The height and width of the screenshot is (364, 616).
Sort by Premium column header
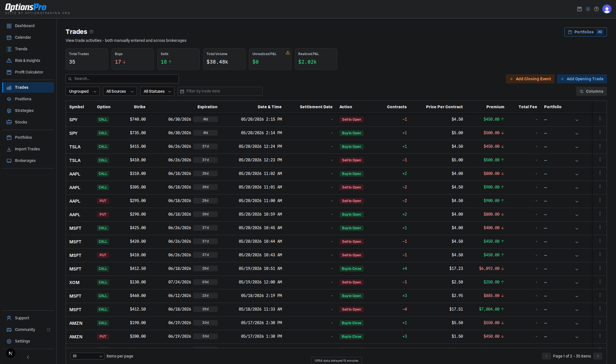pos(495,107)
